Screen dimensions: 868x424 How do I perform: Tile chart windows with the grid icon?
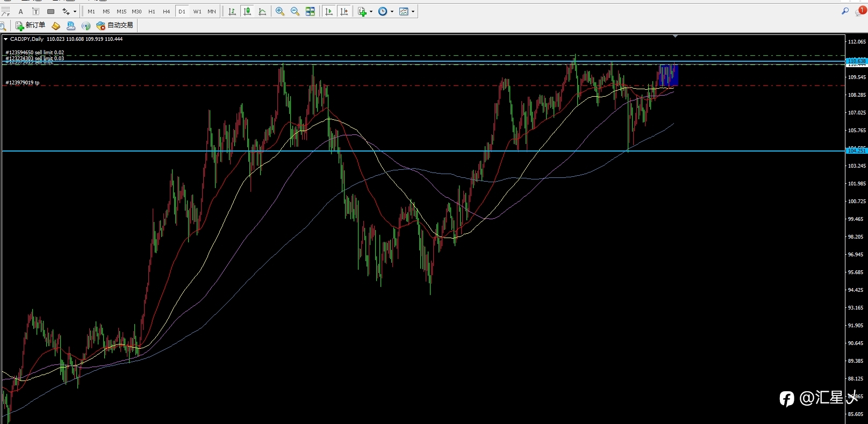tap(310, 11)
